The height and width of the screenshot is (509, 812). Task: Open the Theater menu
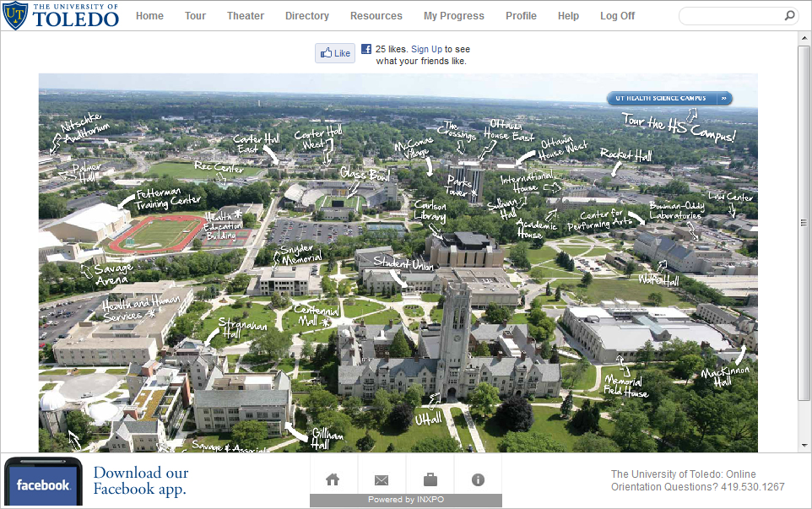click(246, 16)
